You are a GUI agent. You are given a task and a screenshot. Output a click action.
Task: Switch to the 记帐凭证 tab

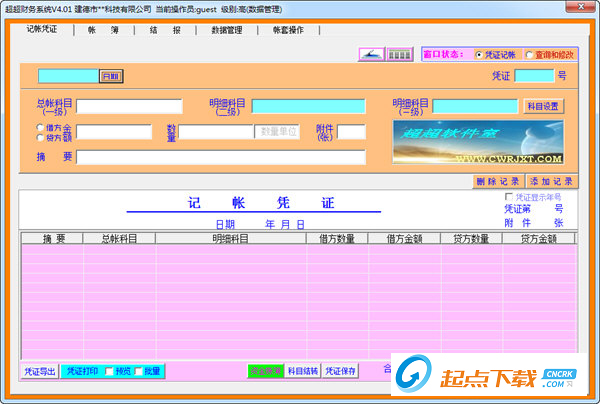42,29
